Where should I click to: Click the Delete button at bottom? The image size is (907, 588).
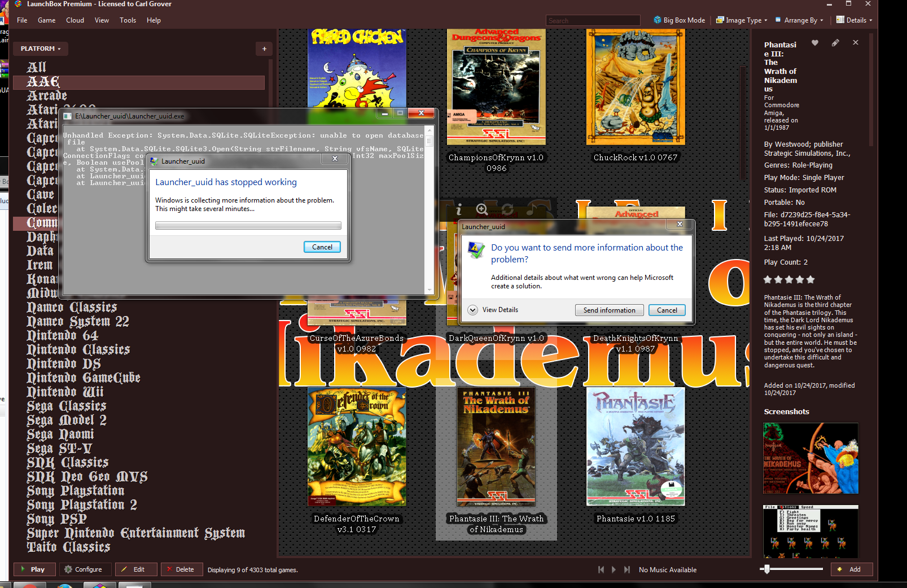tap(181, 569)
